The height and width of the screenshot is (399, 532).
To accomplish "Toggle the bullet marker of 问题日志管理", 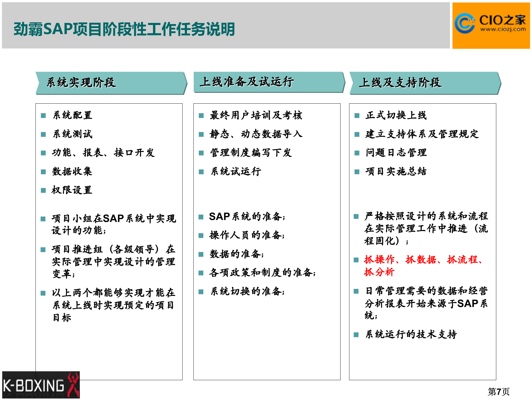I will click(357, 153).
